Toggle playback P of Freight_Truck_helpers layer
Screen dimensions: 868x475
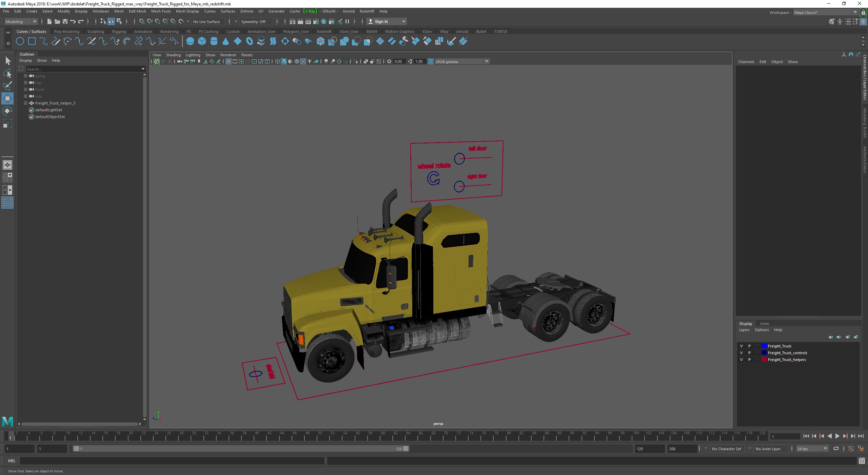(x=749, y=360)
